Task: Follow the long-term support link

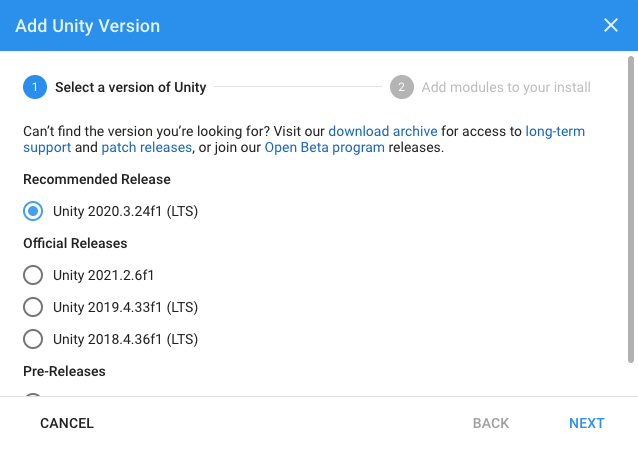Action: click(x=555, y=131)
